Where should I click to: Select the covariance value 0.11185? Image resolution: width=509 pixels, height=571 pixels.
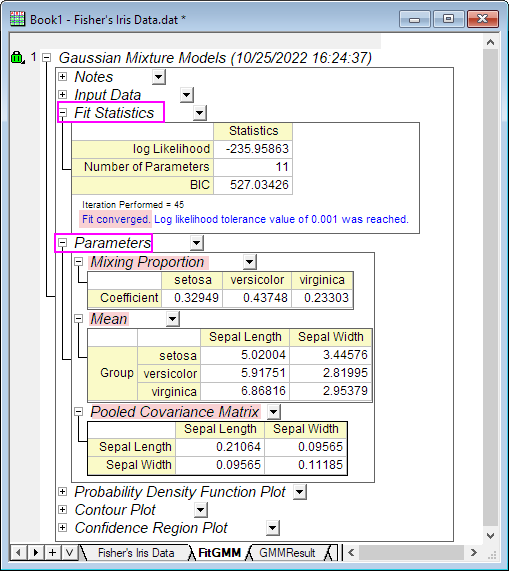coord(306,465)
